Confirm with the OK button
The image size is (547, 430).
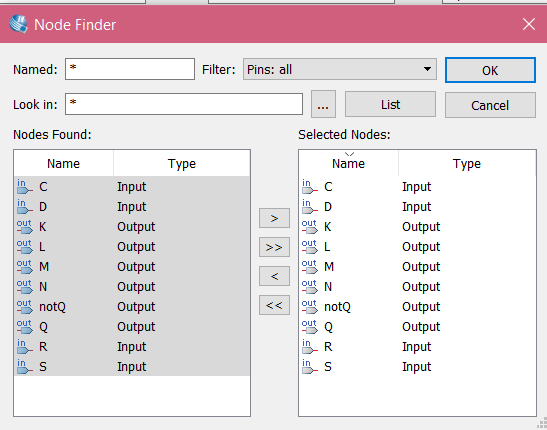pyautogui.click(x=490, y=70)
